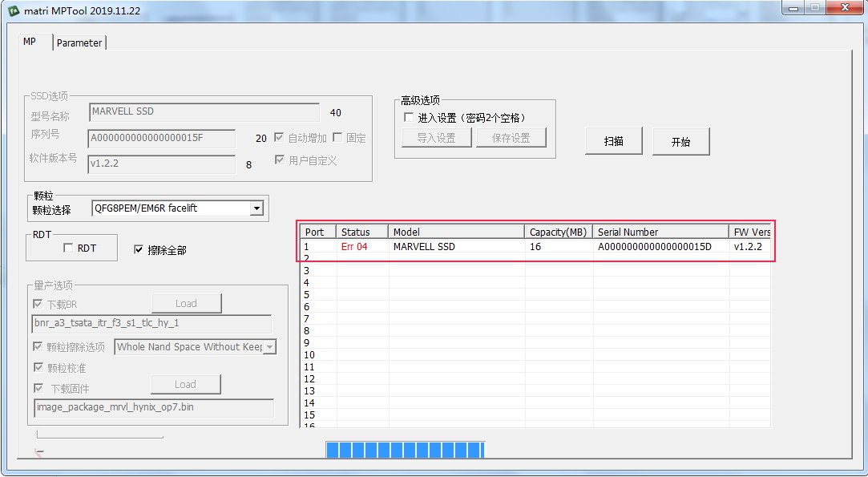Click capacity value 16 in table
This screenshot has width=868, height=477.
click(x=535, y=247)
